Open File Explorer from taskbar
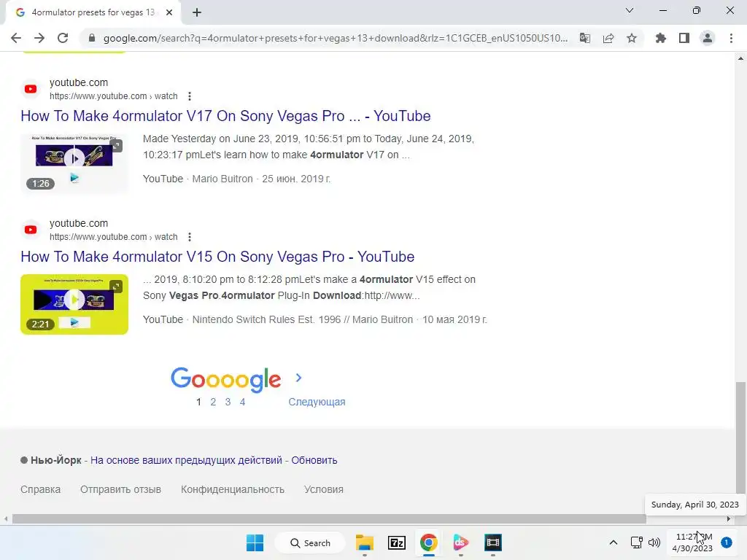747x560 pixels. click(365, 542)
